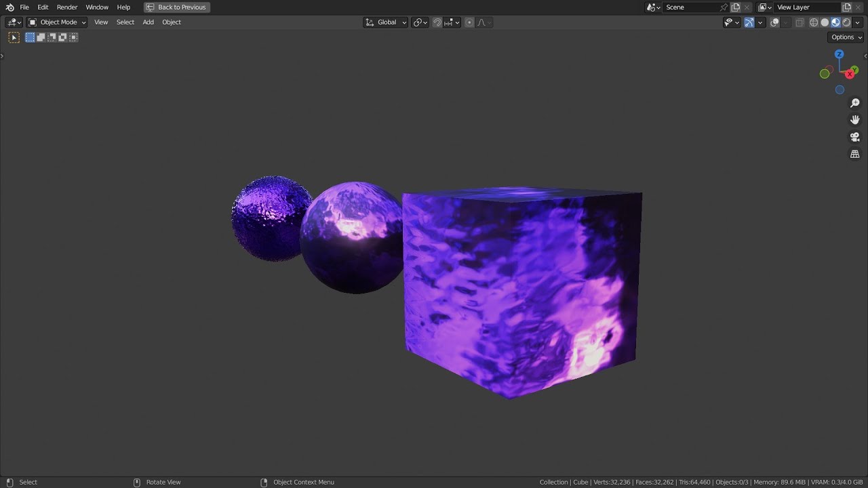Screen dimensions: 868x488
Task: Switch to material preview shading
Action: pyautogui.click(x=835, y=22)
